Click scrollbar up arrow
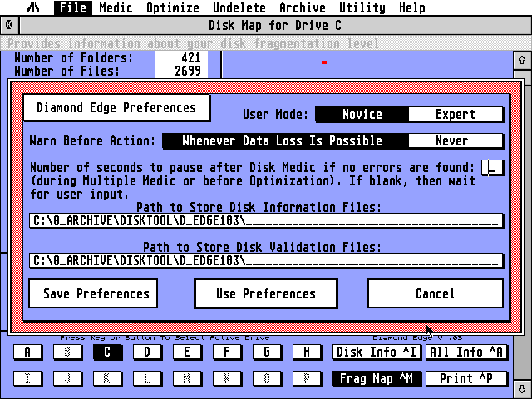Image resolution: width=532 pixels, height=399 pixels. [x=522, y=60]
